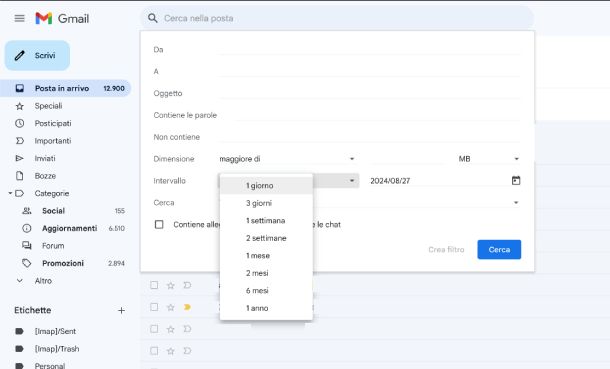Viewport: 610px width, 369px height.
Task: Click the Intervallo dropdown arrow
Action: pyautogui.click(x=352, y=181)
